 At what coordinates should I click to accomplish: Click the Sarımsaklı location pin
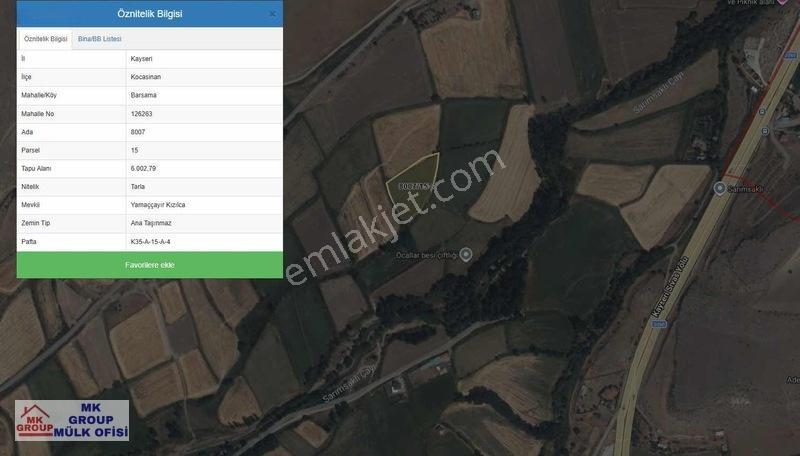click(719, 188)
